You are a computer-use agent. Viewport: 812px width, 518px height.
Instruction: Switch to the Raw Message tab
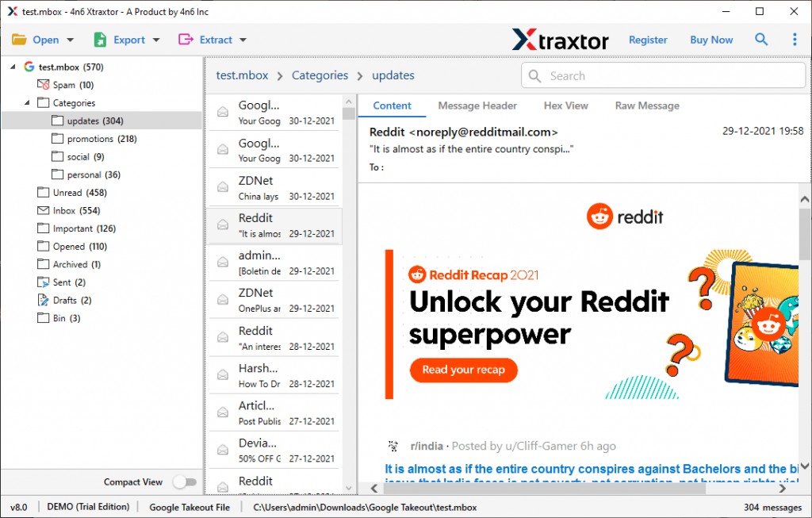[647, 106]
